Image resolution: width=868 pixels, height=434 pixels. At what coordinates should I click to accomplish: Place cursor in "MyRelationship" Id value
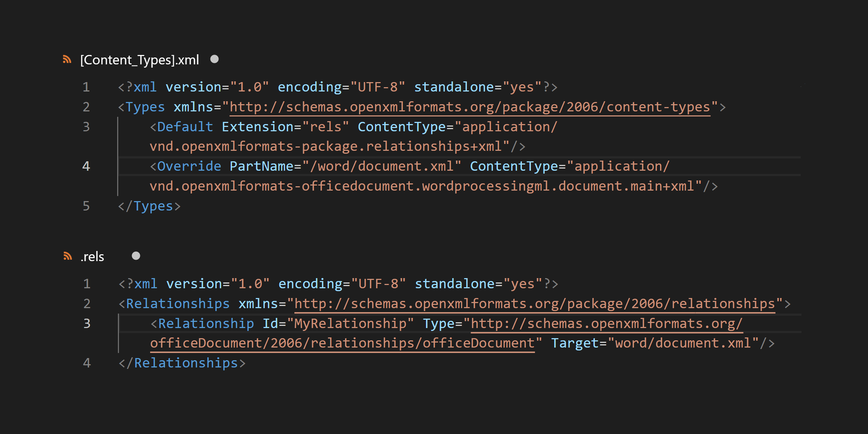click(350, 324)
